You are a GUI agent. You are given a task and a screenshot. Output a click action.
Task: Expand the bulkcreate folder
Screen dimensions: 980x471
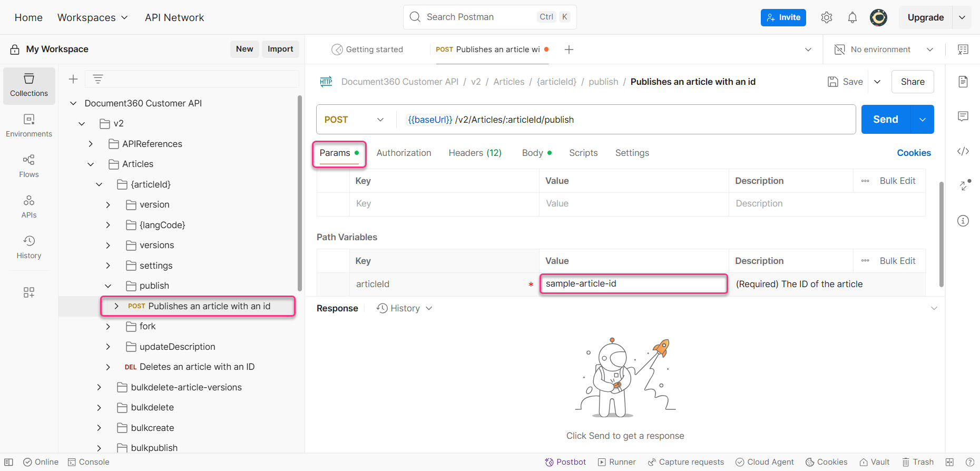pos(99,428)
